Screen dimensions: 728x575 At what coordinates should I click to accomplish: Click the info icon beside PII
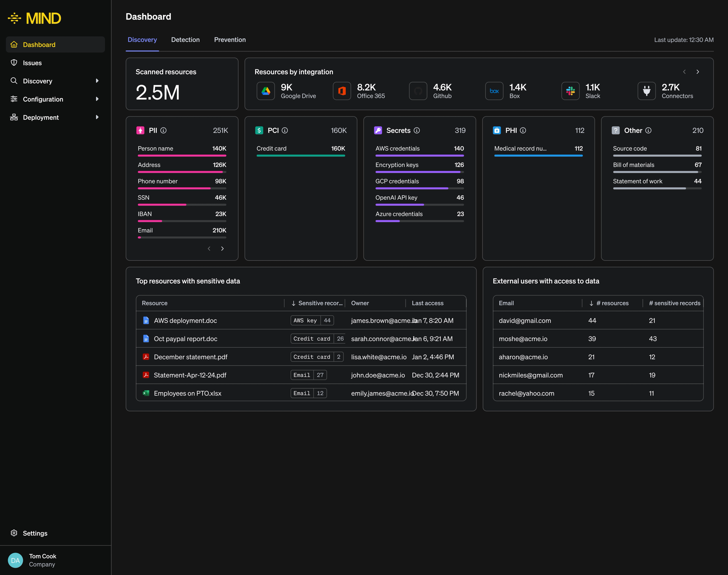click(x=163, y=130)
